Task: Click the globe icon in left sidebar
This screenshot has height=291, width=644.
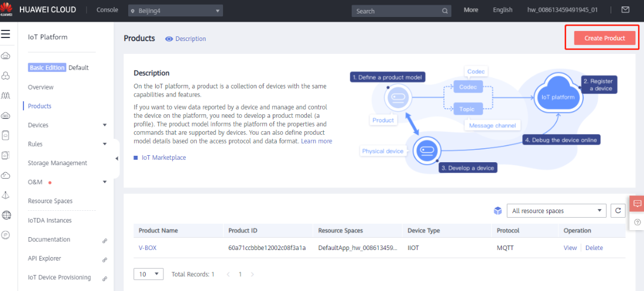Action: click(x=6, y=215)
